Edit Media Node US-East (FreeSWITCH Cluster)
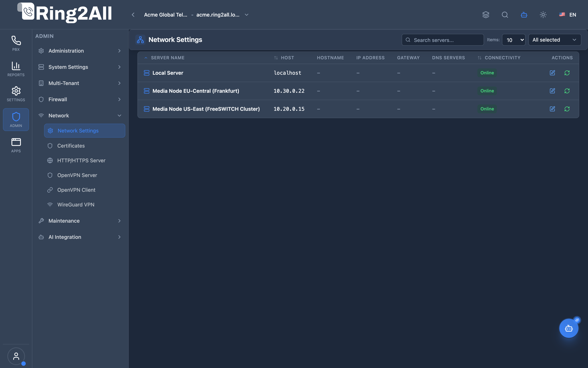The width and height of the screenshot is (588, 368). point(552,109)
